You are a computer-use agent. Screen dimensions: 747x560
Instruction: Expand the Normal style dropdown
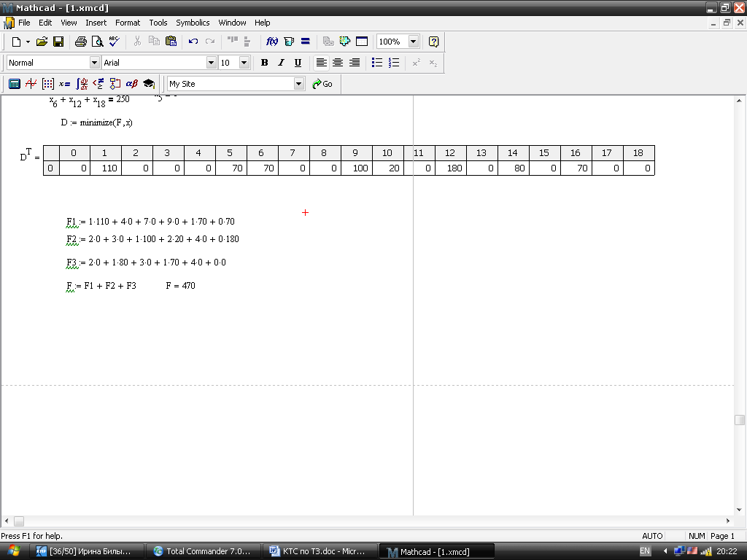coord(94,63)
